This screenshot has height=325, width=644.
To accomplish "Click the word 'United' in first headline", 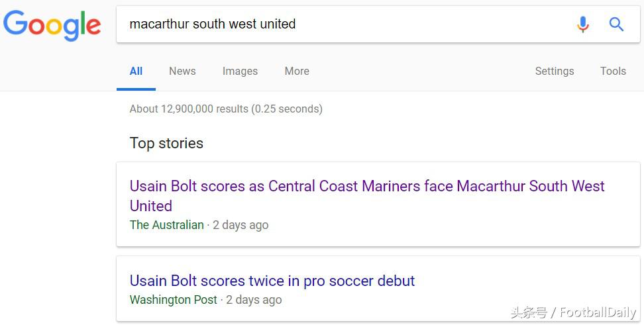I will click(151, 206).
